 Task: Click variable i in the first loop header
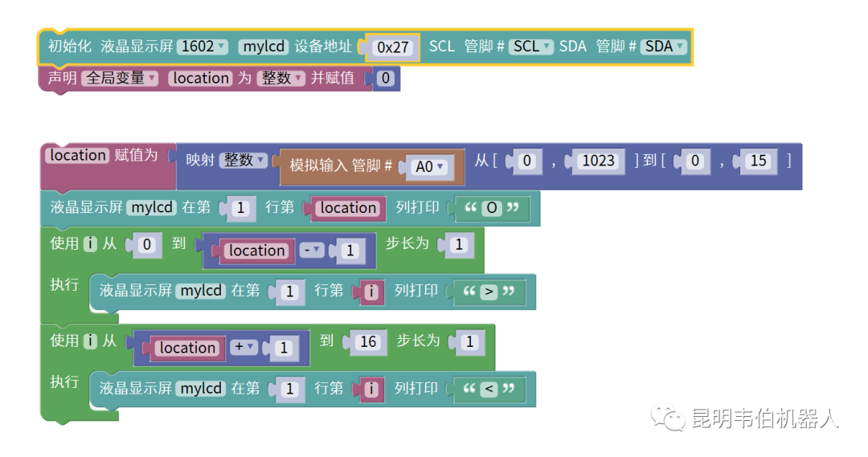[90, 244]
